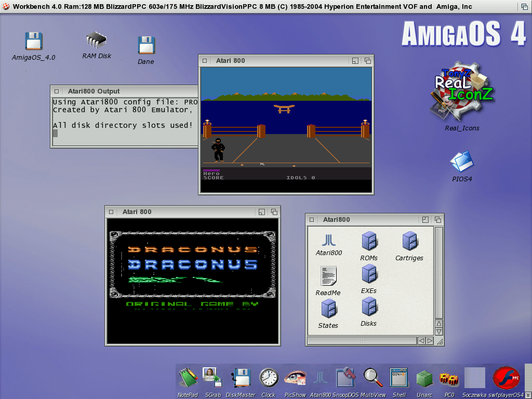Click "IDOLS 0" text in ninja game
The width and height of the screenshot is (532, 399).
click(x=301, y=178)
